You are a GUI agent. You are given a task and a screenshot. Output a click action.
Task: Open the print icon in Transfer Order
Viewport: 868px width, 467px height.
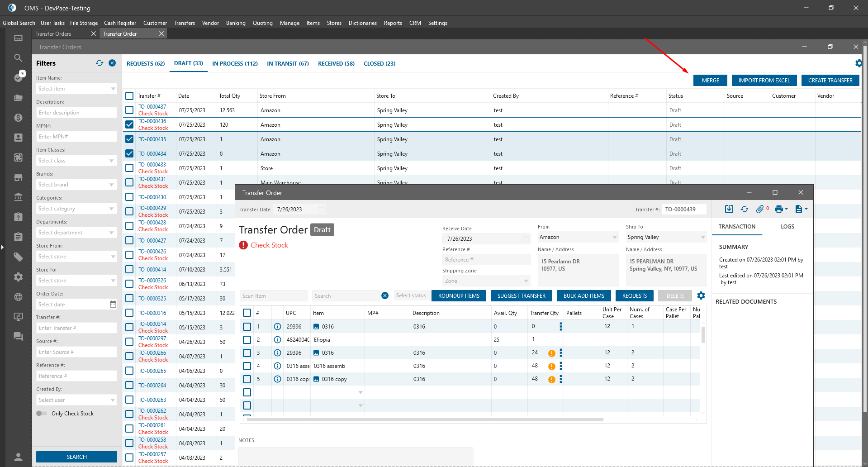779,209
